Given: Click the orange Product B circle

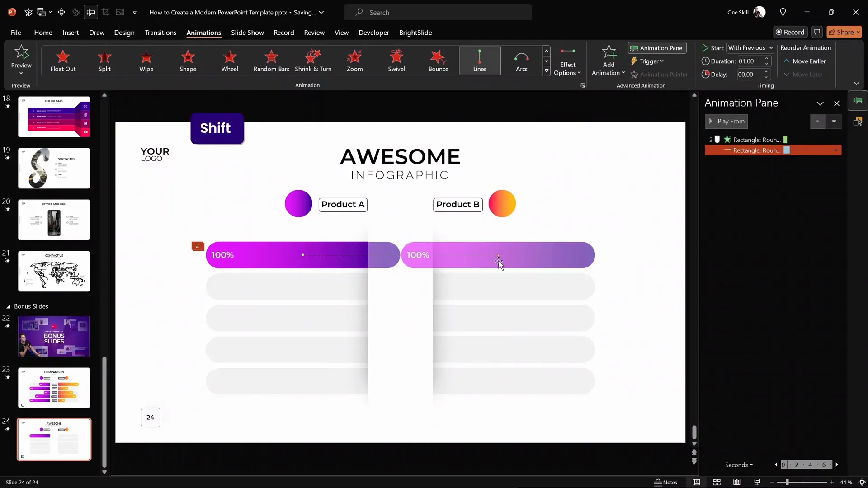Looking at the screenshot, I should click(502, 204).
